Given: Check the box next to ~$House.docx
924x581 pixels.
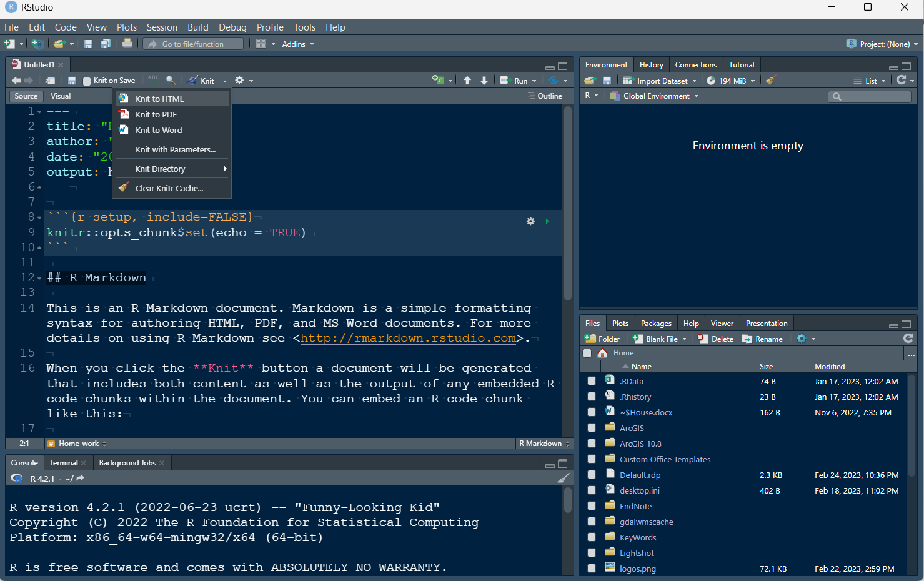Looking at the screenshot, I should [592, 412].
